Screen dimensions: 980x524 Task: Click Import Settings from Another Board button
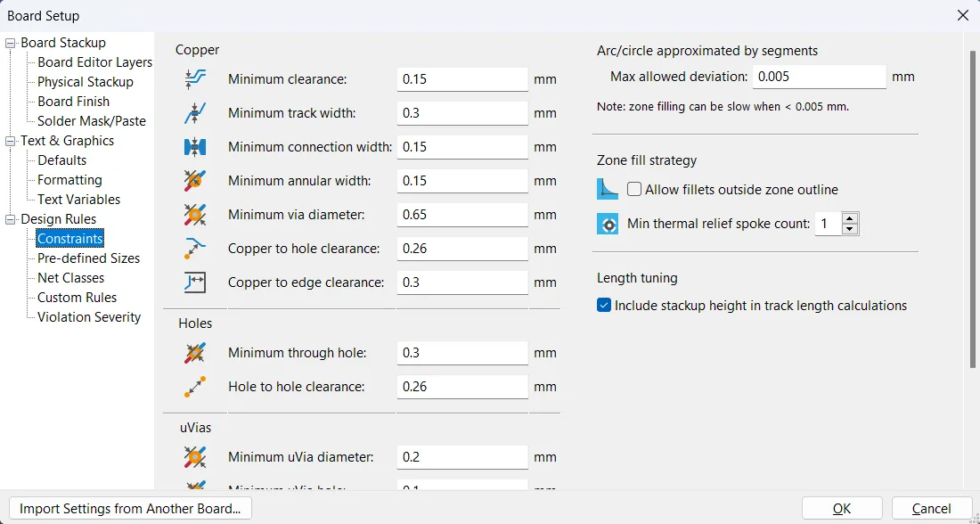tap(130, 509)
